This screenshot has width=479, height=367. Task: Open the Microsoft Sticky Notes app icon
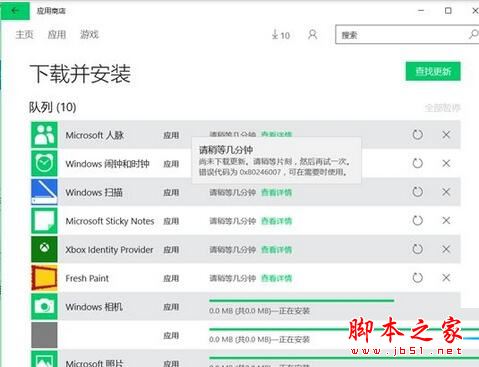point(44,221)
